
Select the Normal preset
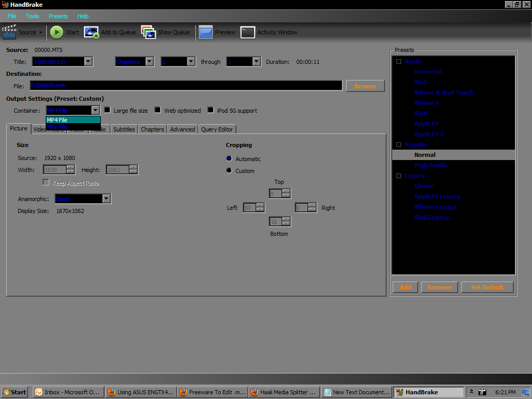click(x=425, y=155)
